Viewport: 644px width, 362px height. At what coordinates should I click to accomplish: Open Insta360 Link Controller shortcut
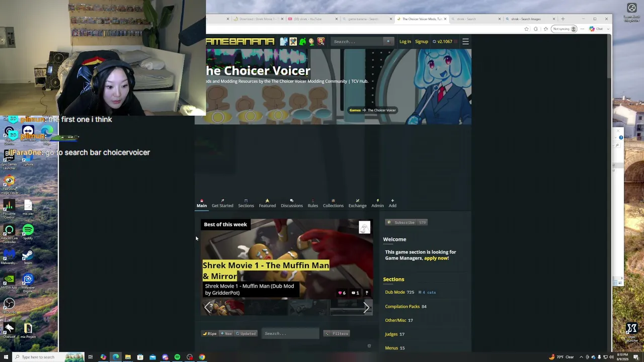pos(9,234)
